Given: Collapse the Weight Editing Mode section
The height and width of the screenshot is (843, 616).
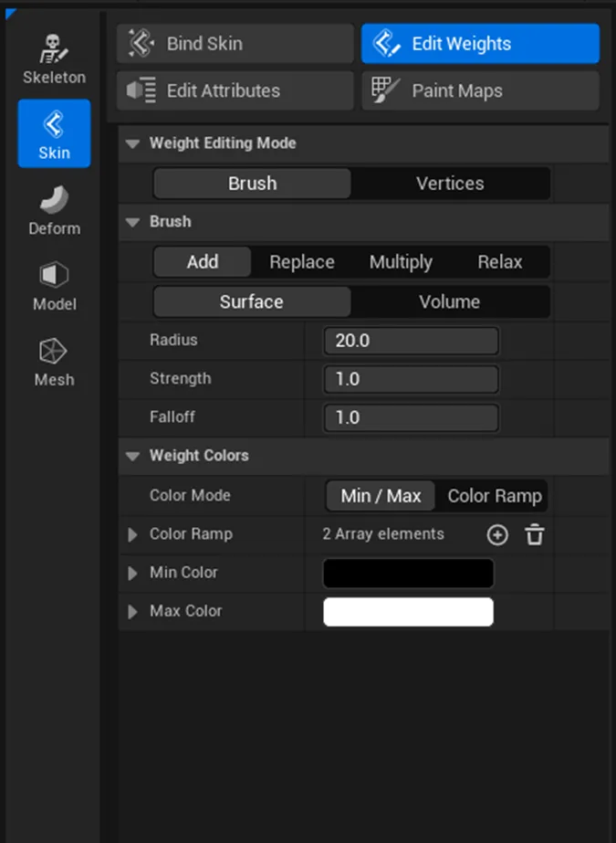Looking at the screenshot, I should pos(133,144).
